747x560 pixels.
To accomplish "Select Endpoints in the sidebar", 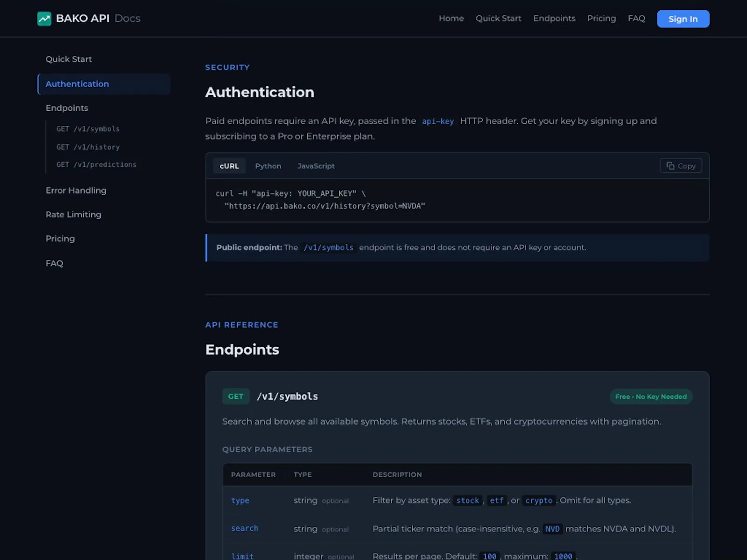I will tap(67, 108).
